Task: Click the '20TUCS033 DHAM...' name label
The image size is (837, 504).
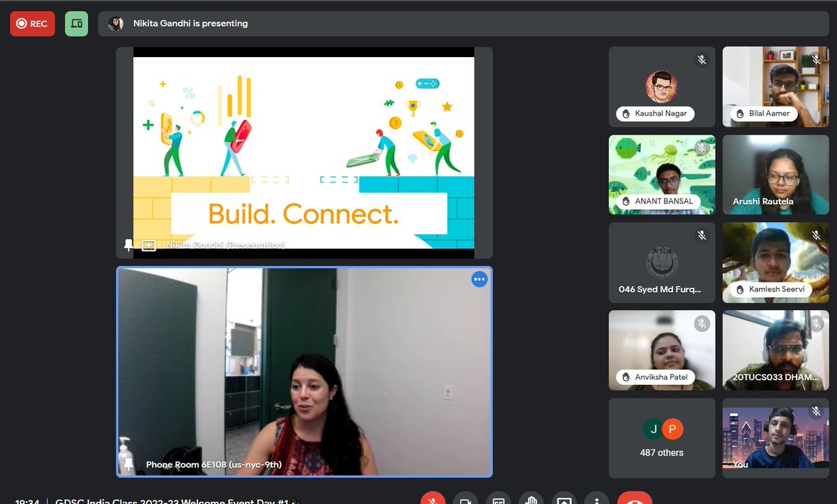Action: (776, 377)
